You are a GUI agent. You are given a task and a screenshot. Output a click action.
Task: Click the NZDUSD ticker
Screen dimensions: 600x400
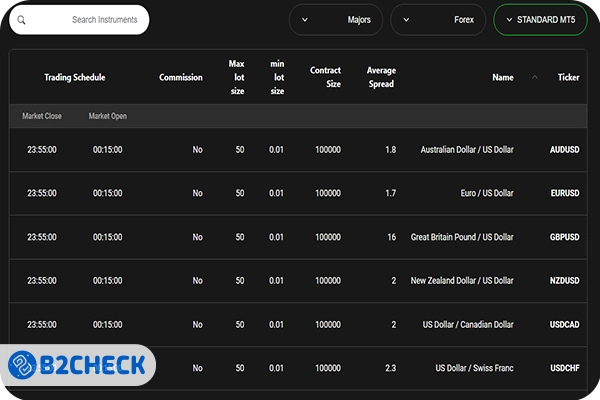(564, 281)
